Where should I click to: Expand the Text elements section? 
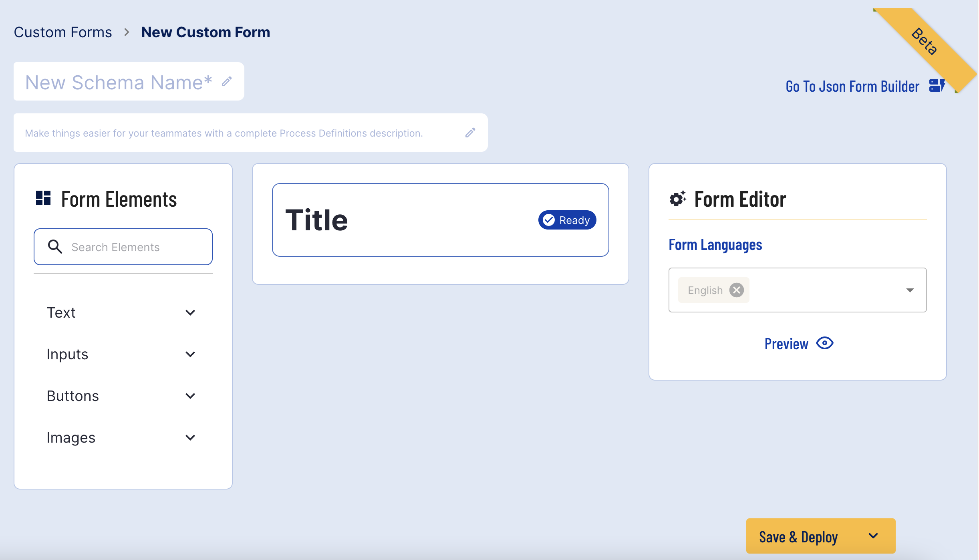190,312
